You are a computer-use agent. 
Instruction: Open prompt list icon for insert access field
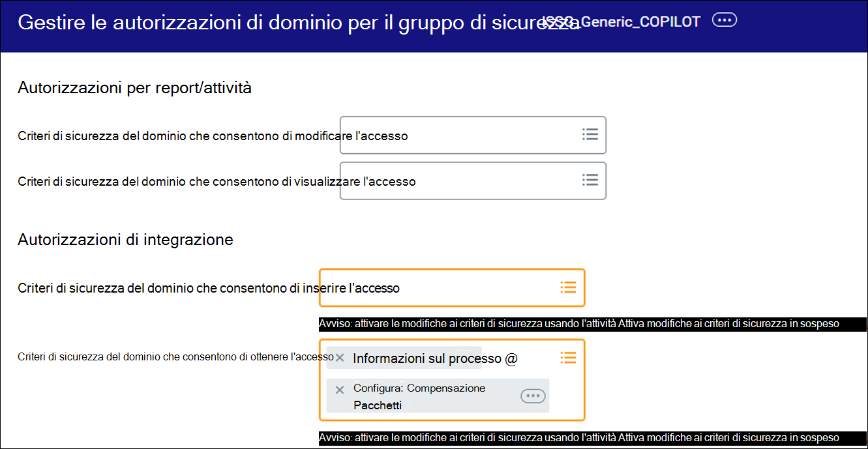[569, 287]
